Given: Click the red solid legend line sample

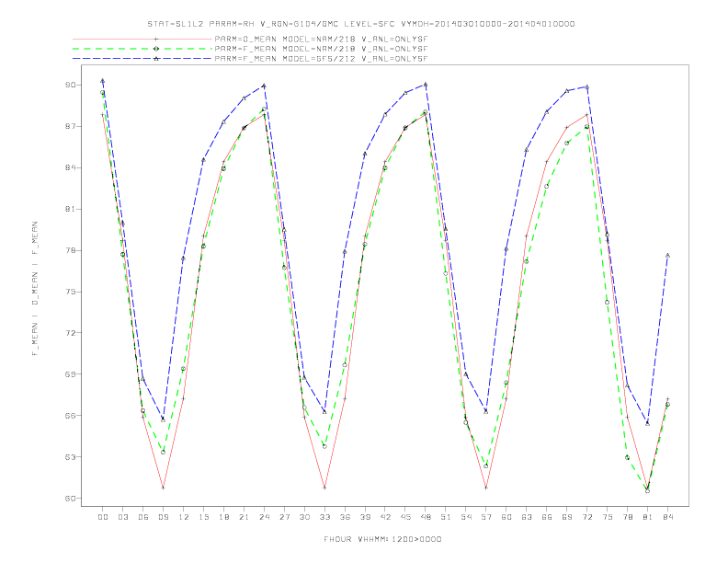Looking at the screenshot, I should tap(142, 39).
